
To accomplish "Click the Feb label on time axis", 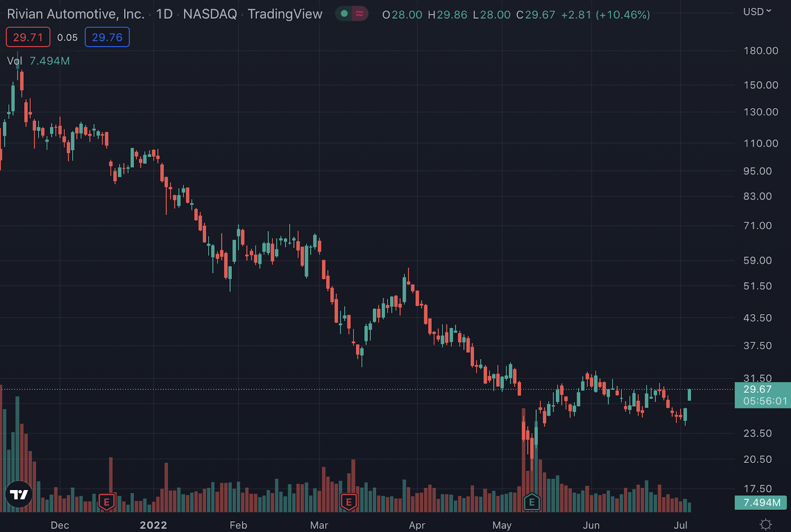I will coord(238,525).
